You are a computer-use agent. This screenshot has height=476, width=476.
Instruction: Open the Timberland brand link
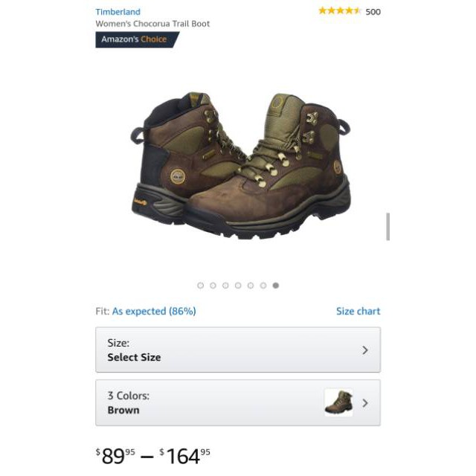coord(118,12)
